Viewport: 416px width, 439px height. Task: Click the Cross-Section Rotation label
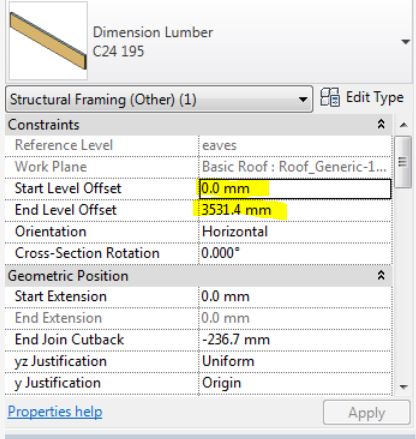tap(87, 253)
